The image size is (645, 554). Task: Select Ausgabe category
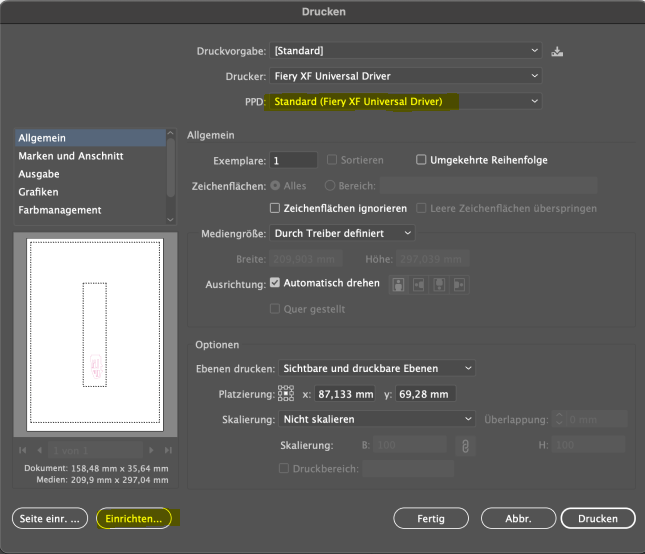[90, 174]
